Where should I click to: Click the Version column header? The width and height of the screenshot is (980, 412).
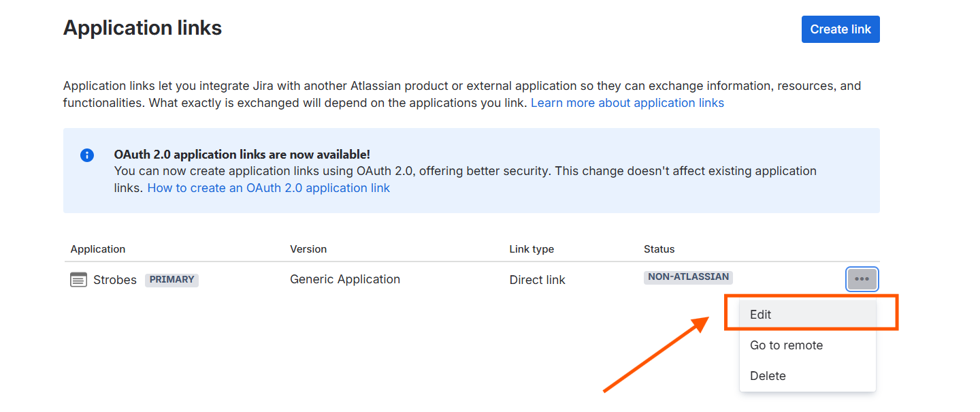pos(308,249)
